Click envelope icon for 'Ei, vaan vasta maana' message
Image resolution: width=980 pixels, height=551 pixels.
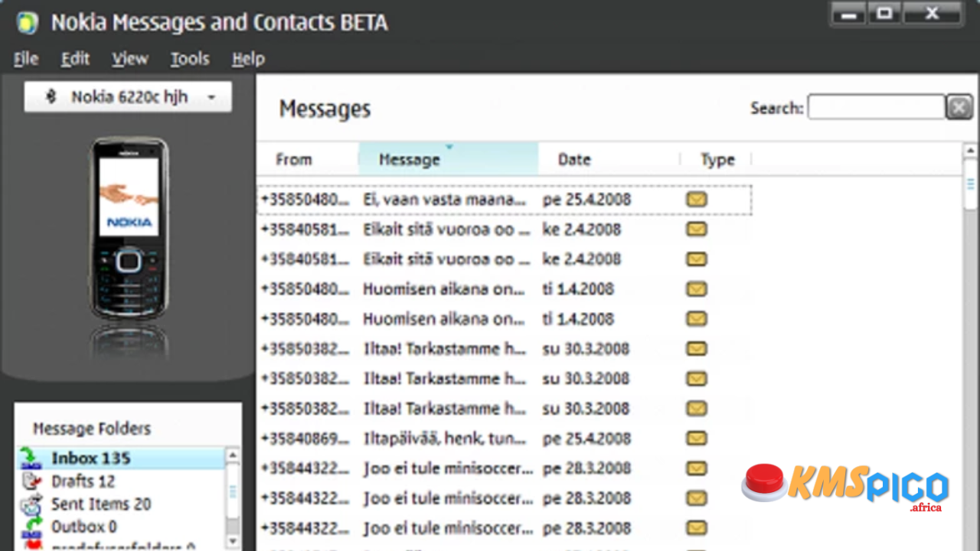(696, 200)
